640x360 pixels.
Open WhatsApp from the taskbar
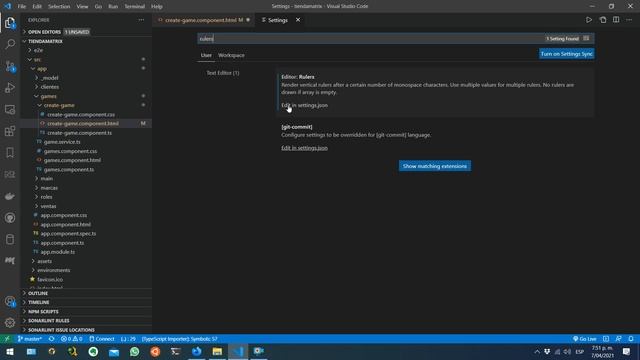click(135, 351)
